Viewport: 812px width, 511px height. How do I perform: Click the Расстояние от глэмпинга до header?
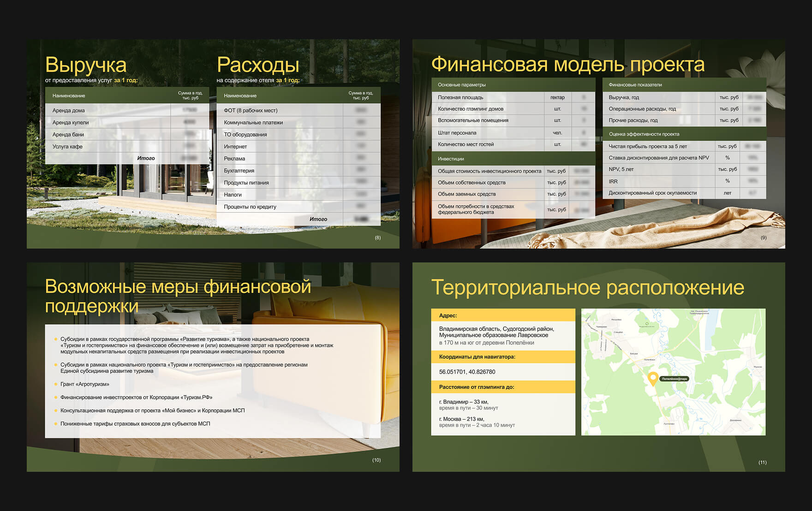click(x=503, y=387)
